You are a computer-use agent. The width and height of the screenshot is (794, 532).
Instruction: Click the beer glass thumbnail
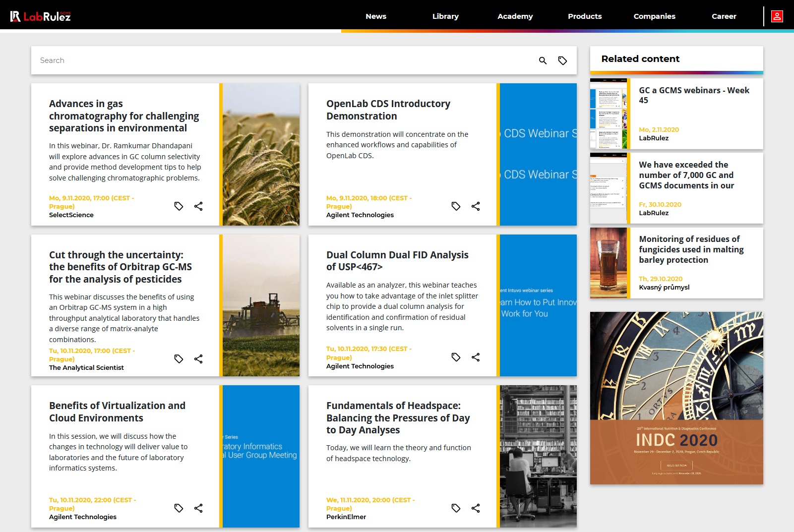[x=609, y=263]
